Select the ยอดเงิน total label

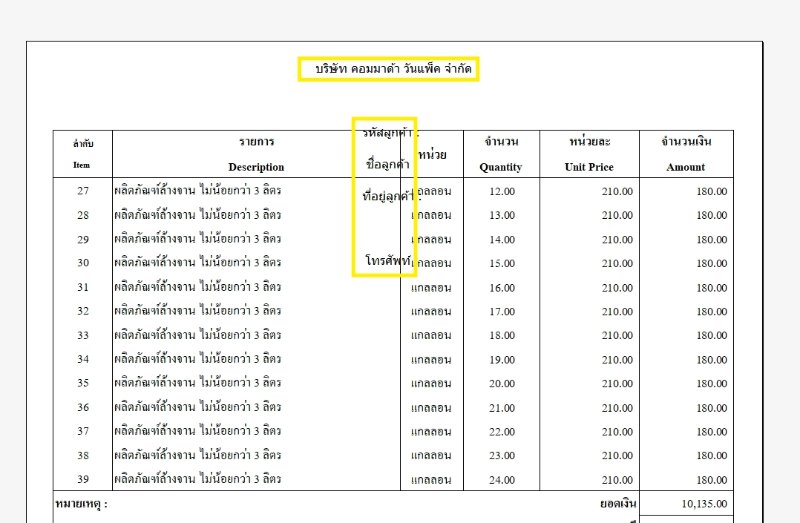coord(614,505)
